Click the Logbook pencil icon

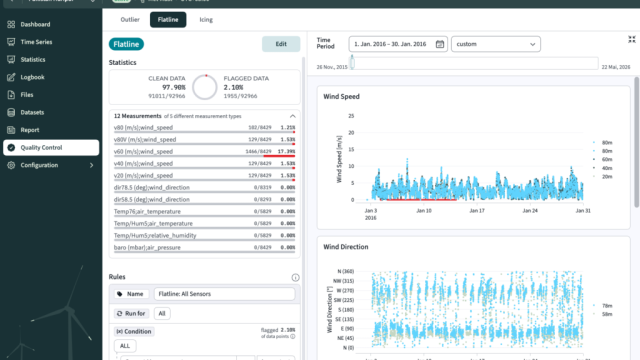pyautogui.click(x=11, y=77)
